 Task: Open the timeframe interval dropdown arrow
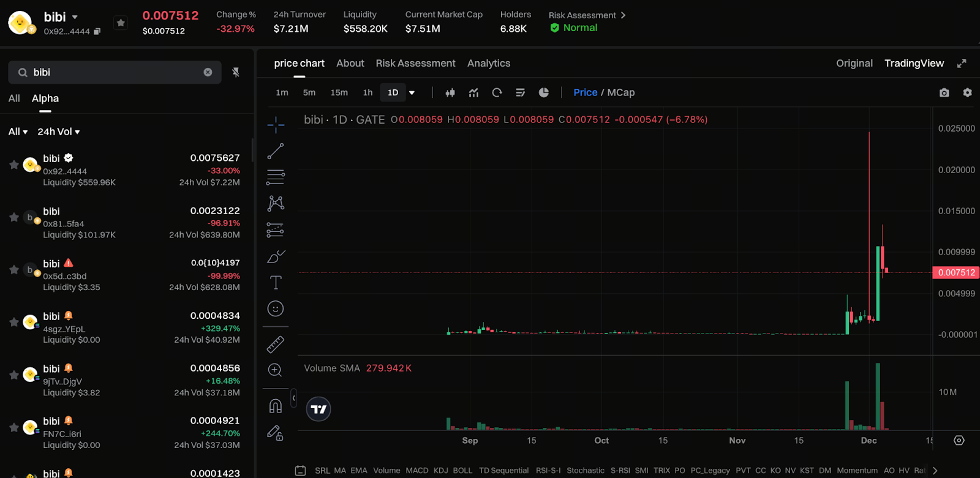[412, 92]
